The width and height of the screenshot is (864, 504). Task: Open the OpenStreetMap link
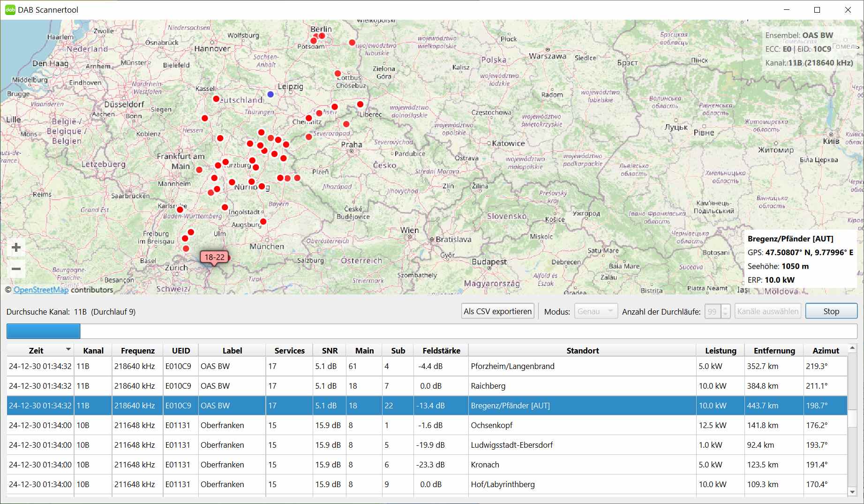point(41,290)
